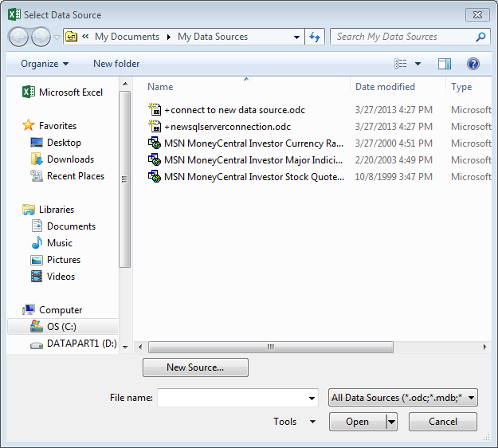Click the Back navigation arrow

[18, 37]
